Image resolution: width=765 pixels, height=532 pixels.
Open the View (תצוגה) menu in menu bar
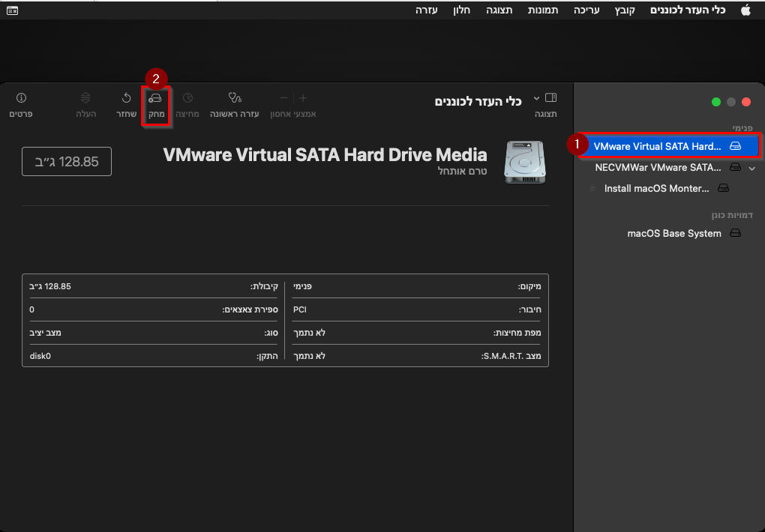(499, 10)
